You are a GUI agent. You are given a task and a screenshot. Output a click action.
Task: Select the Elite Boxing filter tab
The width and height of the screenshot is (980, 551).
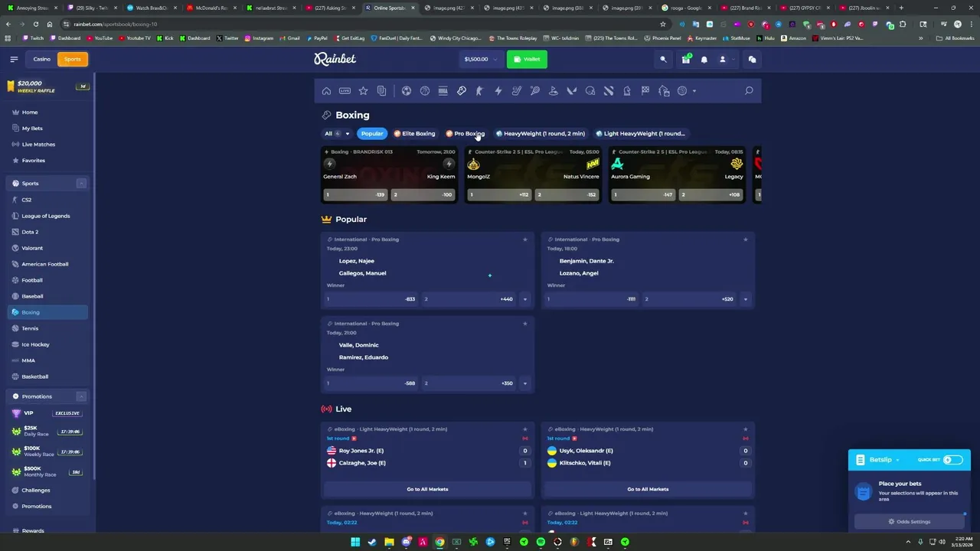pyautogui.click(x=414, y=134)
